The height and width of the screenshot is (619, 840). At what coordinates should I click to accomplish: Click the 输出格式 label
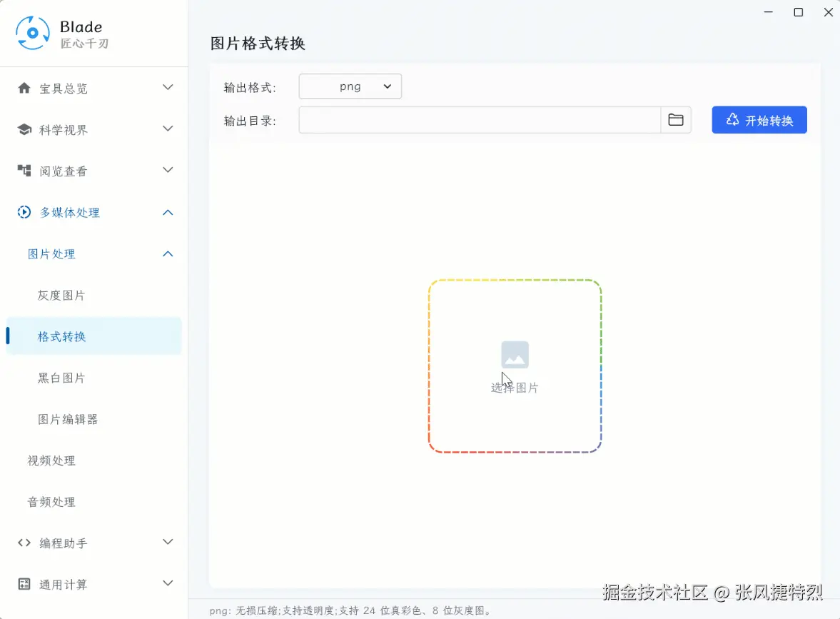pos(250,87)
